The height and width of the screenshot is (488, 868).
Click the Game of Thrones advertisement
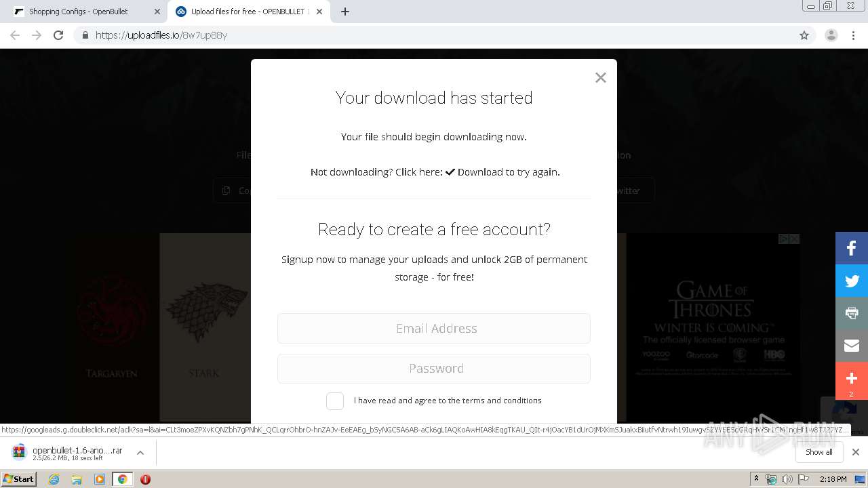[713, 327]
